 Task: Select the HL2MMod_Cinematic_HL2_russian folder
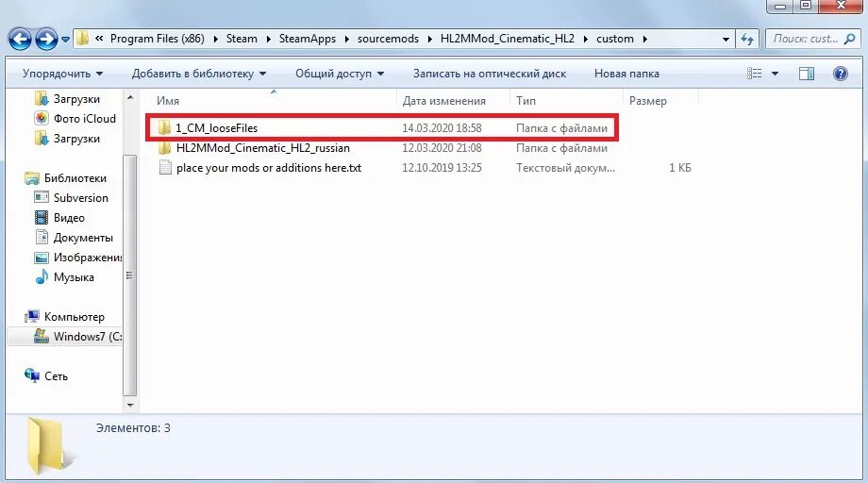point(263,148)
